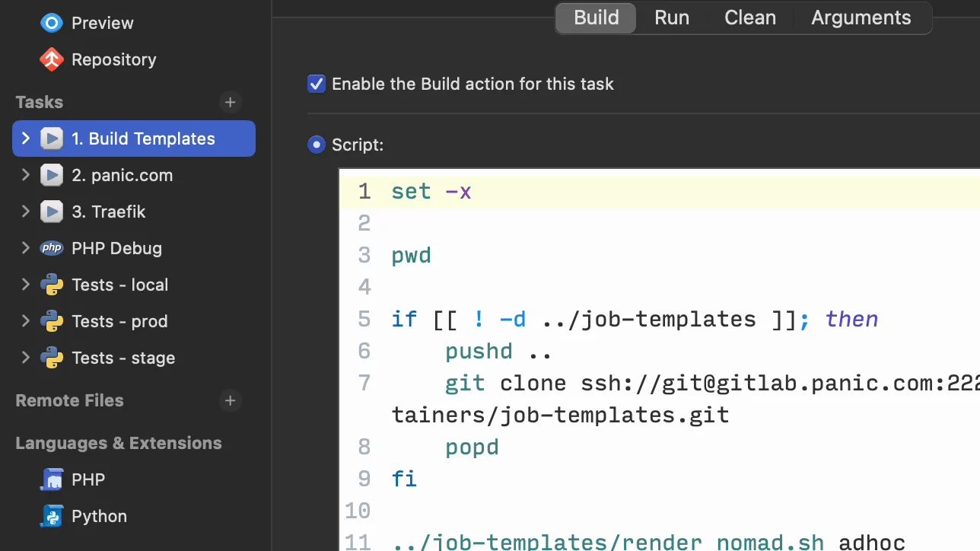Screen dimensions: 980x551
Task: Select the Tests - stage task label
Action: (123, 358)
